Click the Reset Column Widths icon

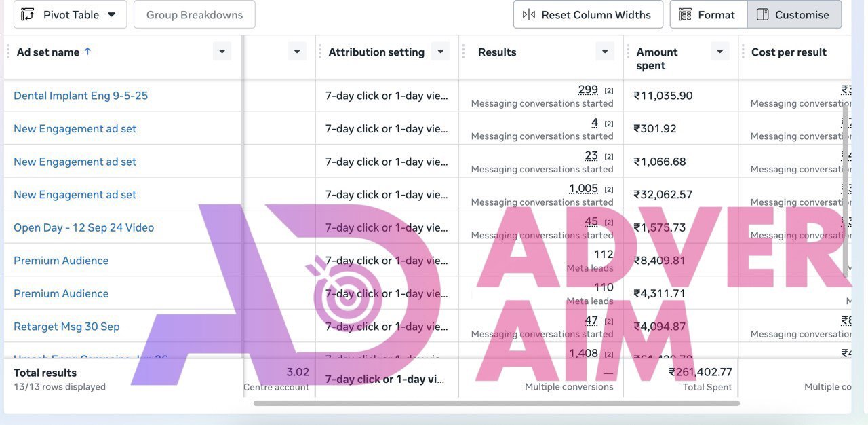click(x=529, y=15)
